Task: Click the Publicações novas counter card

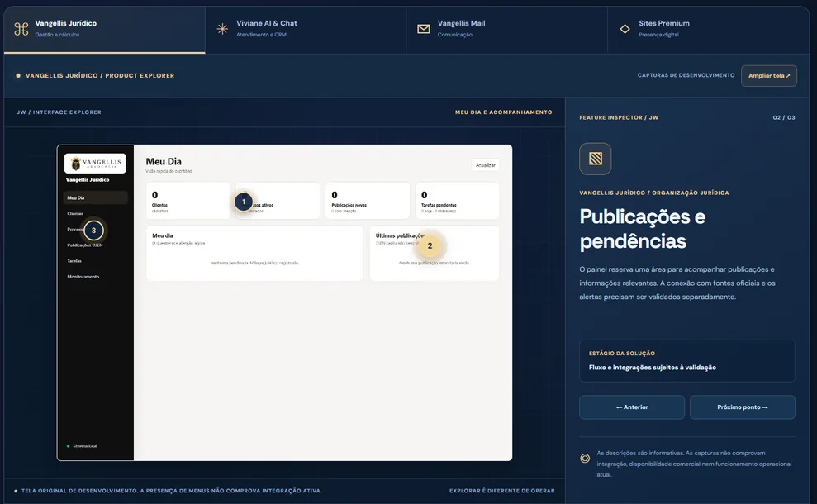Action: pyautogui.click(x=368, y=201)
